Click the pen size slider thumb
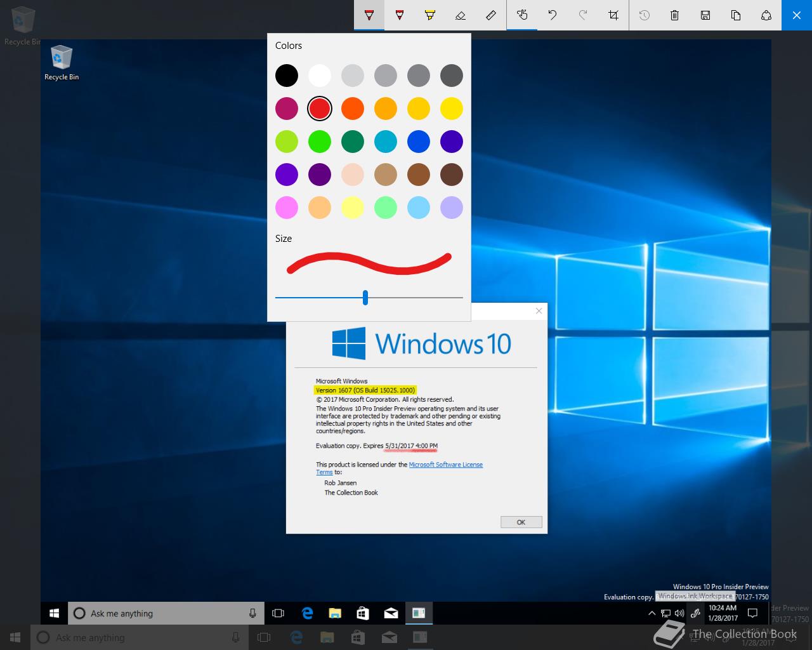This screenshot has height=650, width=812. (x=365, y=297)
